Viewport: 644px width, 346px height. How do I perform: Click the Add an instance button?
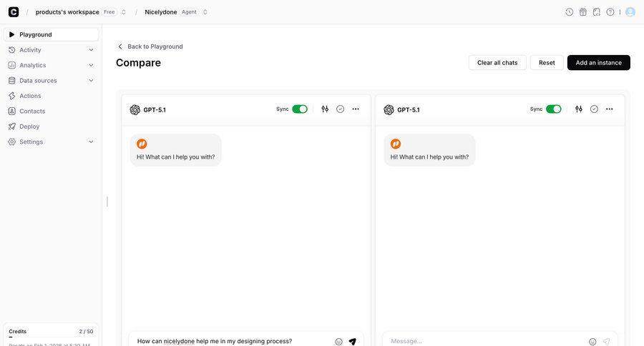tap(598, 63)
